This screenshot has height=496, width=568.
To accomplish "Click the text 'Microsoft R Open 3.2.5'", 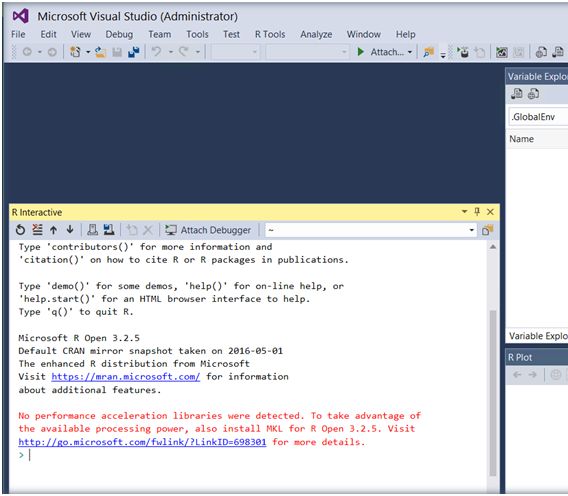I will 79,338.
